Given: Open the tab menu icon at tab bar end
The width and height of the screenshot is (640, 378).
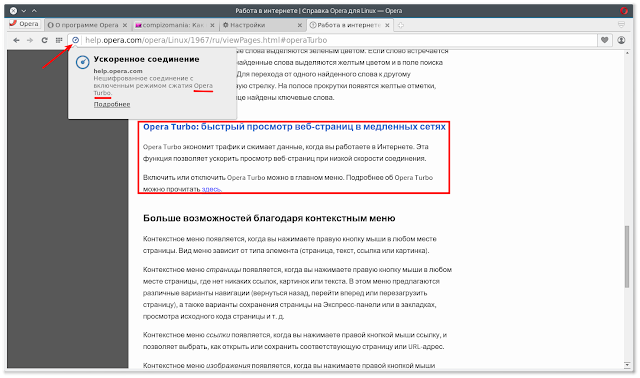Looking at the screenshot, I should coord(621,25).
